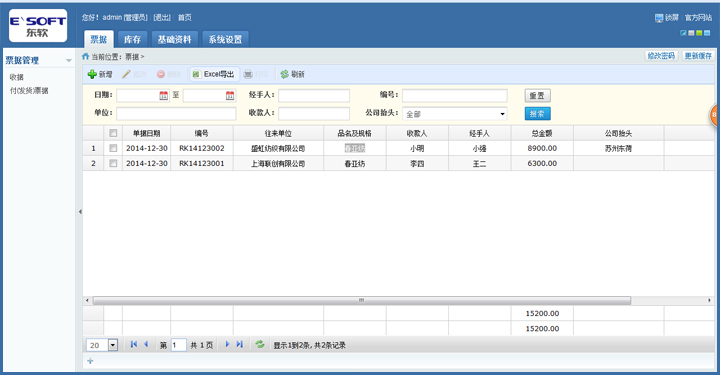The height and width of the screenshot is (375, 720).
Task: Sort by the 单据日期 column header
Action: click(x=146, y=133)
